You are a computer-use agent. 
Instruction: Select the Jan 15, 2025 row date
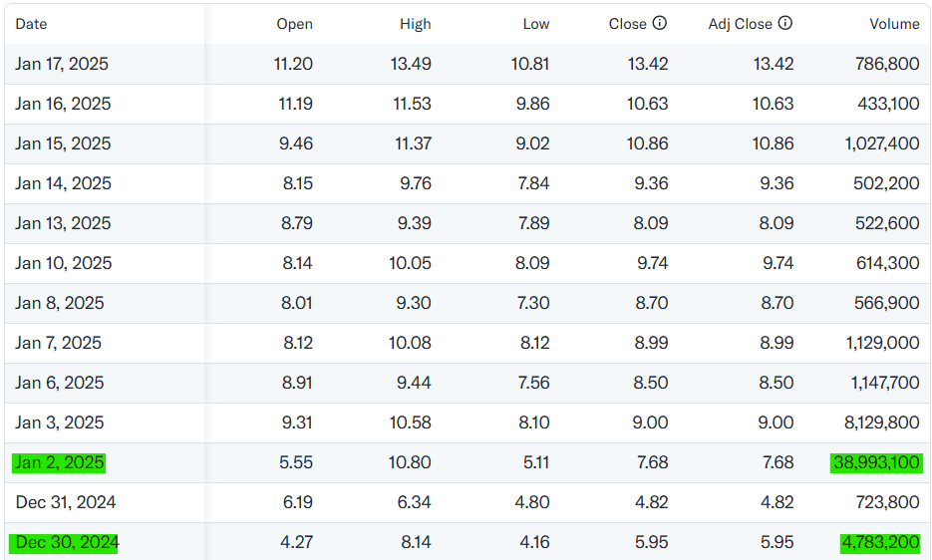point(63,143)
